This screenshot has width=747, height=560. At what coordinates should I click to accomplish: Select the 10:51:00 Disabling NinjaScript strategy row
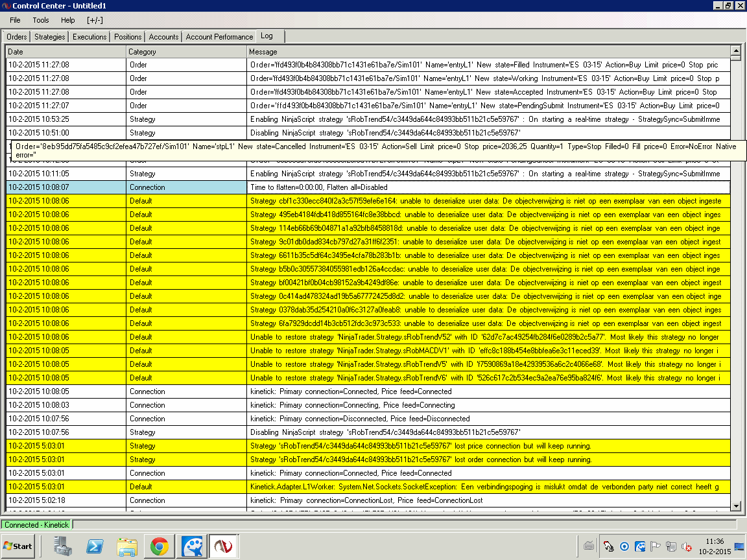tap(368, 133)
